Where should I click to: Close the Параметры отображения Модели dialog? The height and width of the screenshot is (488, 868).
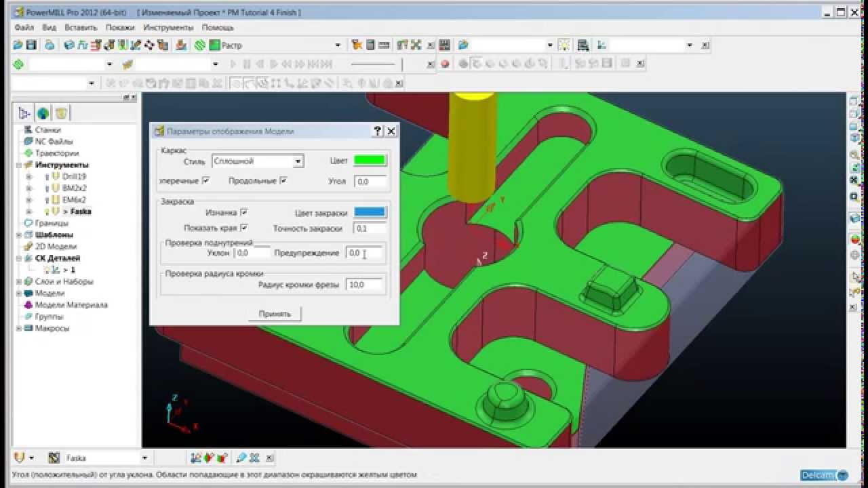point(391,131)
